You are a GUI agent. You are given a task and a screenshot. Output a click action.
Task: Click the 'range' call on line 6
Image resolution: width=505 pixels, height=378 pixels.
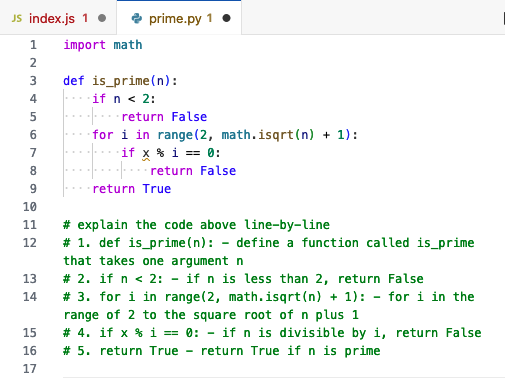[175, 135]
